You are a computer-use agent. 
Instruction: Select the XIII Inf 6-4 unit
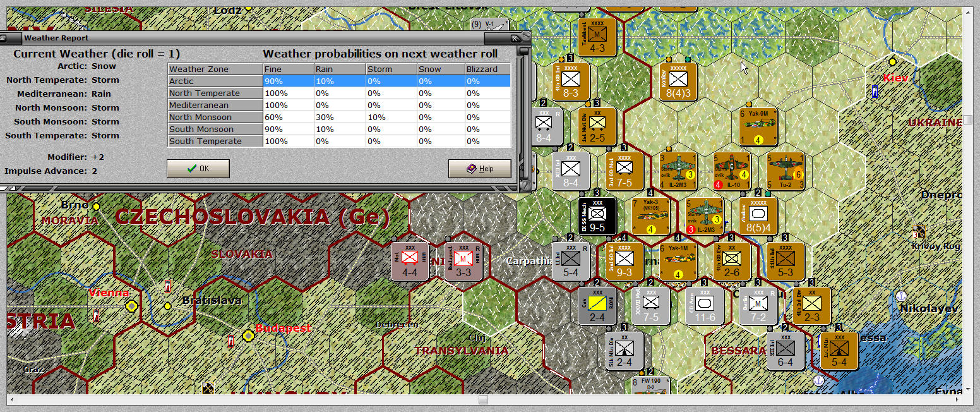pos(786,351)
